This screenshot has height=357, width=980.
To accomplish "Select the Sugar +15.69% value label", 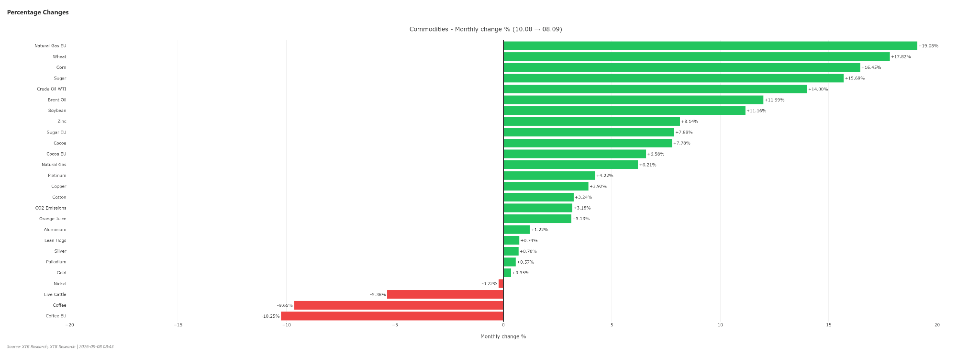I will pyautogui.click(x=855, y=78).
